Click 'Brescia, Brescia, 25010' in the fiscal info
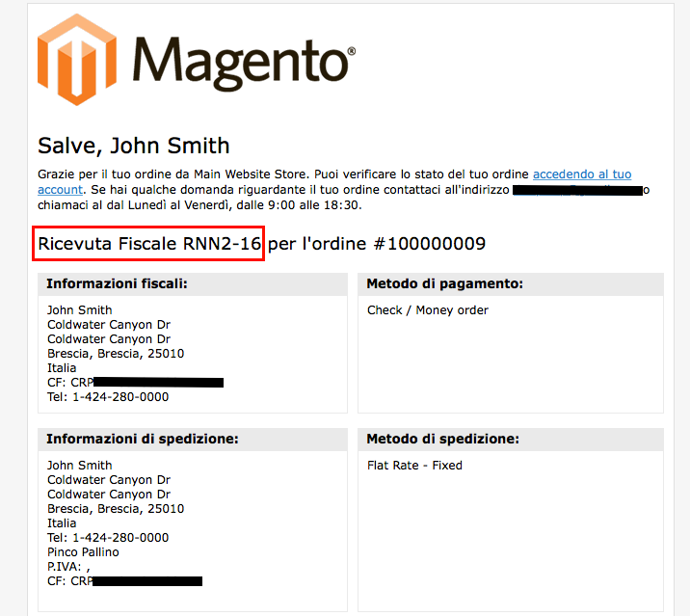This screenshot has width=690, height=616. pos(116,354)
